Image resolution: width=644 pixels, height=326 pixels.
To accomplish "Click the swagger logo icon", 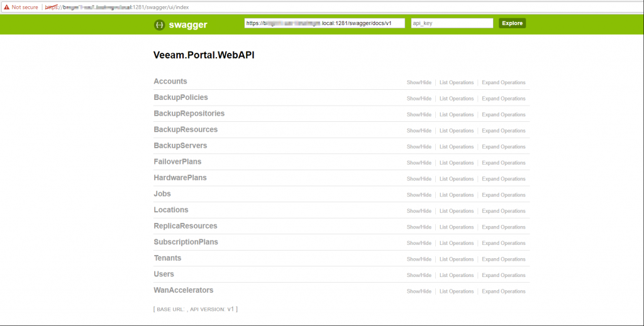I will coord(159,25).
